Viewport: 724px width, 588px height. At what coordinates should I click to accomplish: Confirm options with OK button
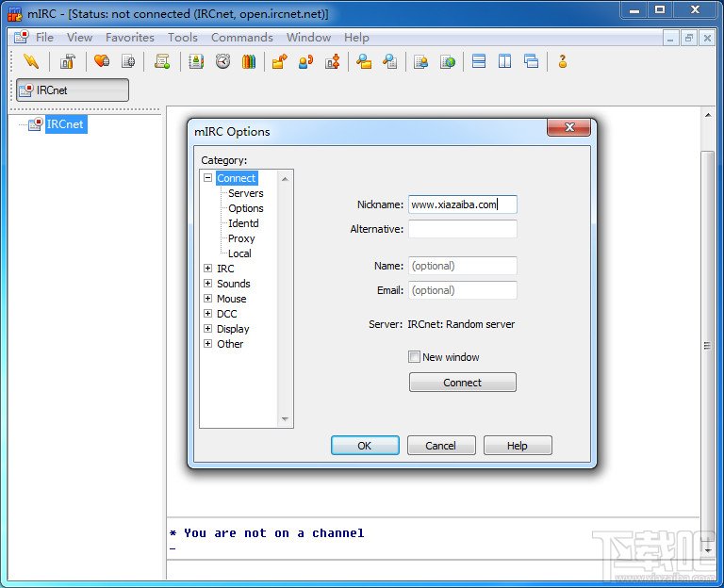365,446
